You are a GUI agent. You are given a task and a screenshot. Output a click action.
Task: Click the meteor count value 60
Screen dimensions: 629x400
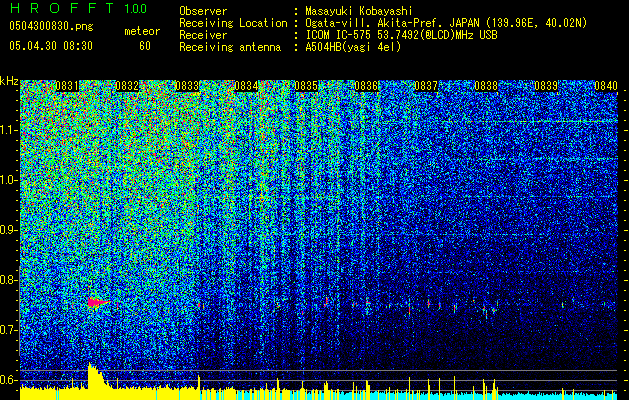[x=145, y=46]
